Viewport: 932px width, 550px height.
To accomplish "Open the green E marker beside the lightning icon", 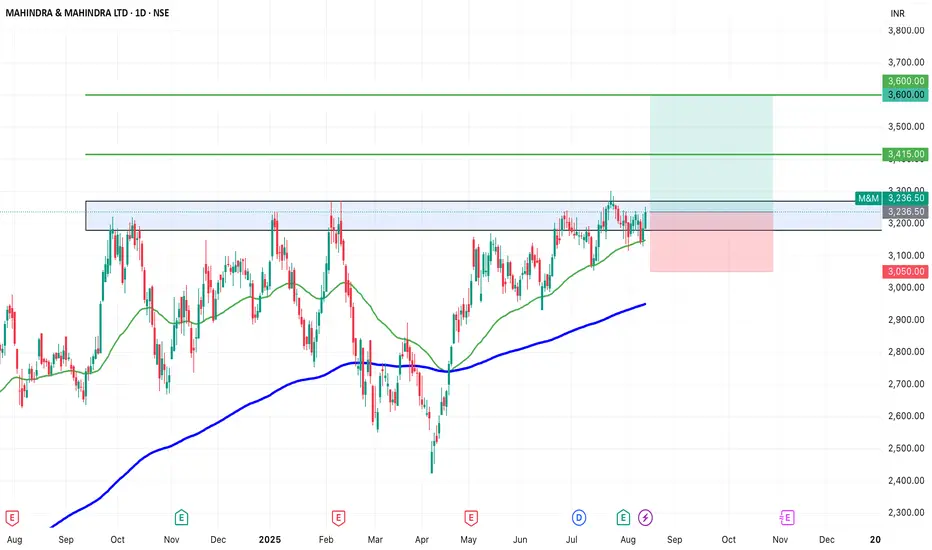I will [x=623, y=518].
